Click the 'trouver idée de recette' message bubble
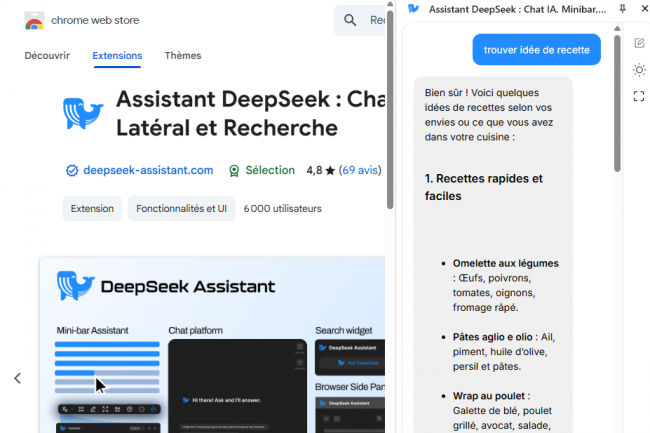 [x=536, y=50]
